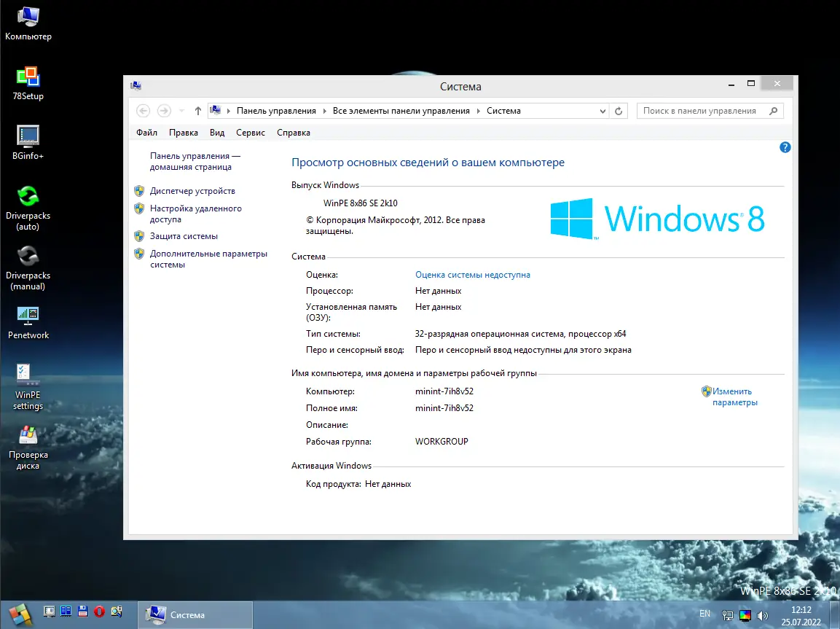
Task: Click the rainbow display tray icon
Action: pos(745,615)
